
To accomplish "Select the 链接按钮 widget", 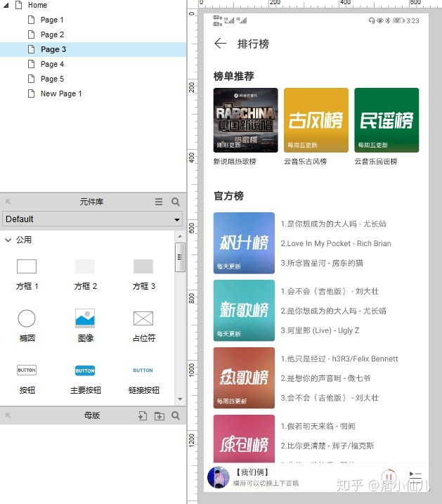I will pyautogui.click(x=143, y=379).
